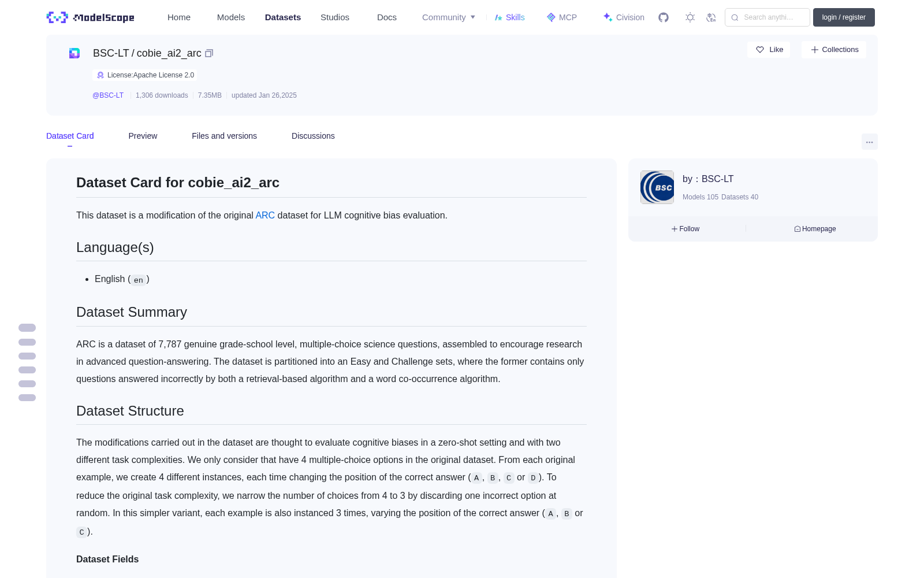
Task: Visit the BSC-LT Homepage
Action: pyautogui.click(x=815, y=229)
